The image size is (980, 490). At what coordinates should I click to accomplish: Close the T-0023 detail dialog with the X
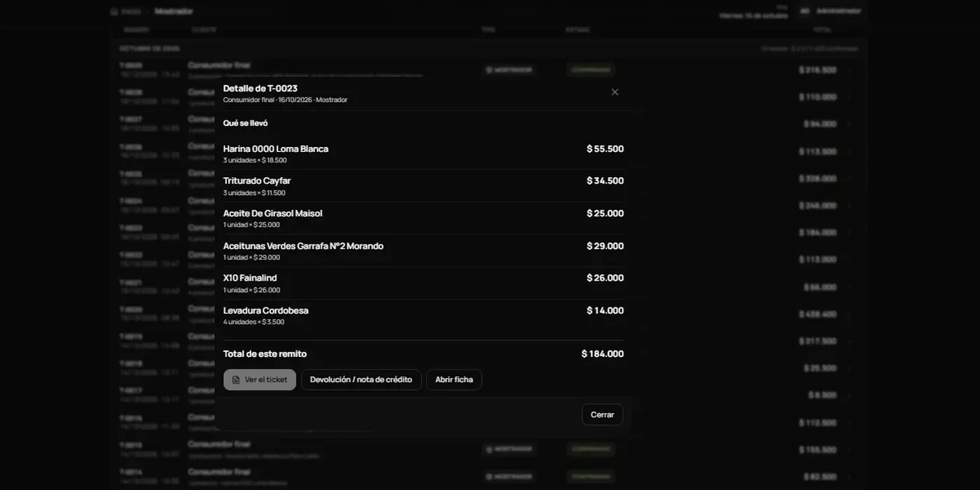615,92
